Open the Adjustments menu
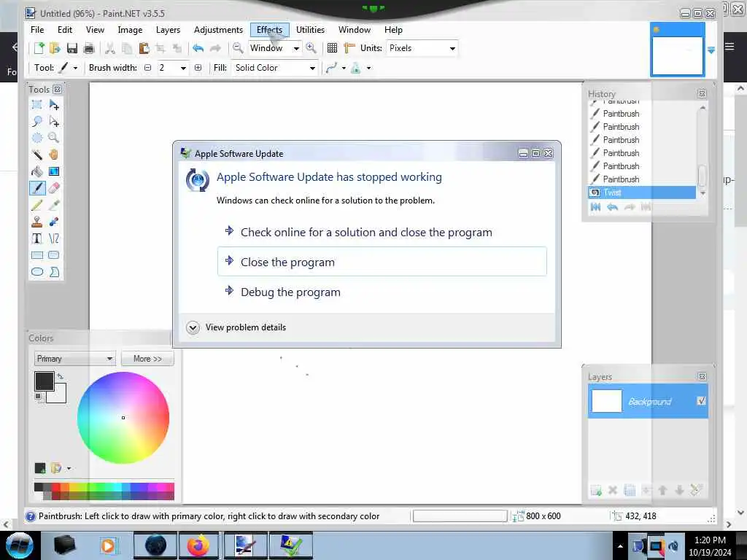Viewport: 747px width, 560px height. click(x=218, y=30)
